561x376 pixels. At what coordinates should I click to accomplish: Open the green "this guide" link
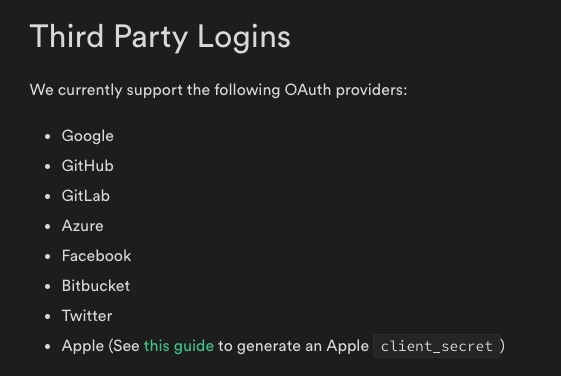click(x=179, y=346)
